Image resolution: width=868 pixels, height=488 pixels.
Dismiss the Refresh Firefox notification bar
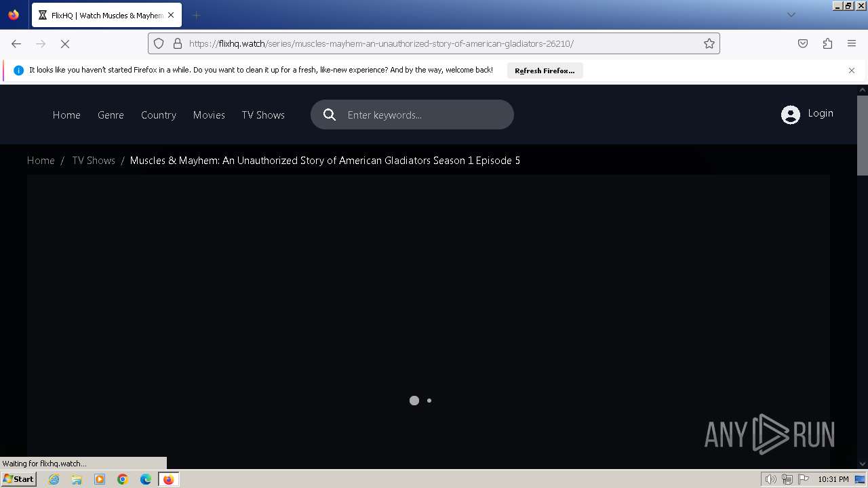852,70
